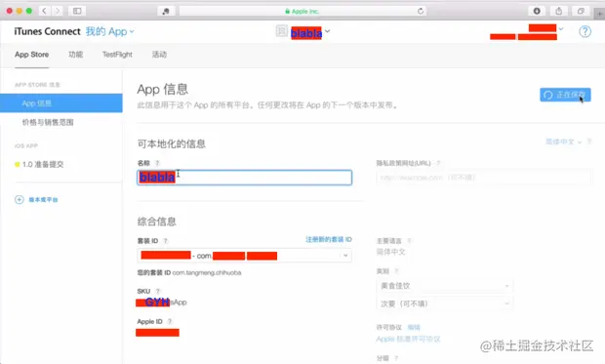Open the 美食佳饮 primary category dropdown
The width and height of the screenshot is (605, 364).
(x=445, y=286)
